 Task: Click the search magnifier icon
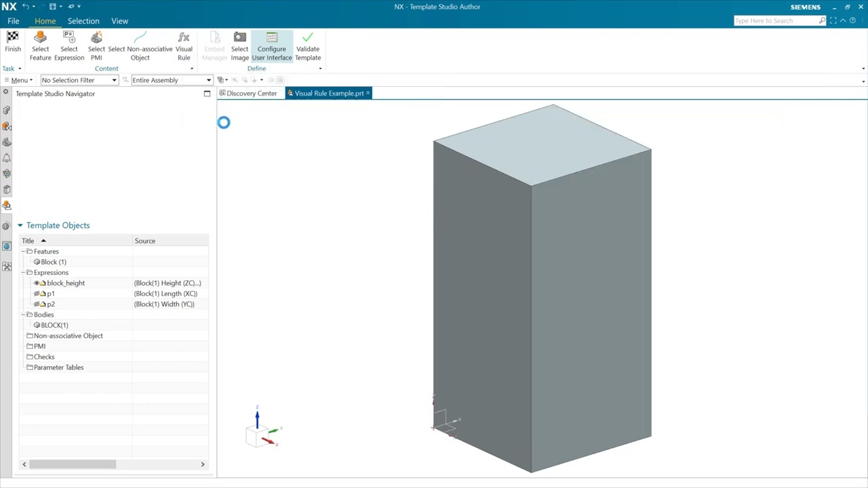point(823,21)
